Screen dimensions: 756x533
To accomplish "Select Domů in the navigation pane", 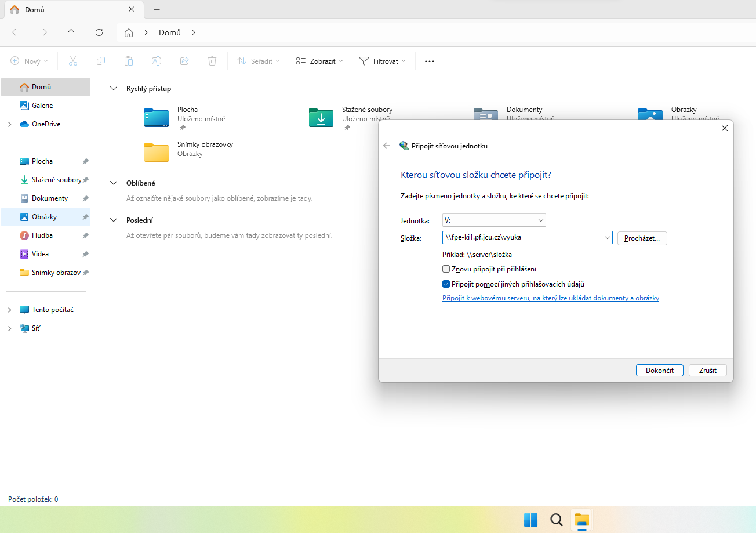I will click(46, 87).
